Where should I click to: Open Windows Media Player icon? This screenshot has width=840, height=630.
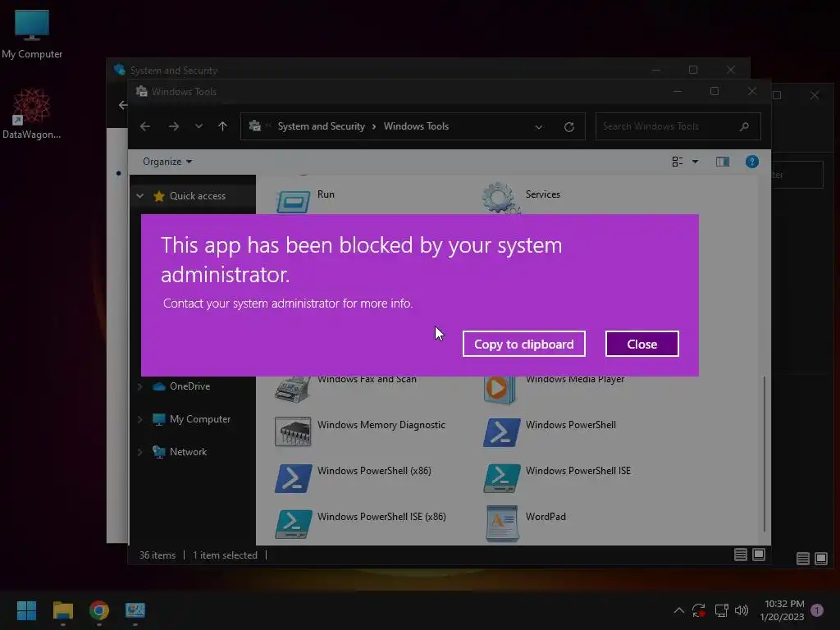pyautogui.click(x=500, y=390)
